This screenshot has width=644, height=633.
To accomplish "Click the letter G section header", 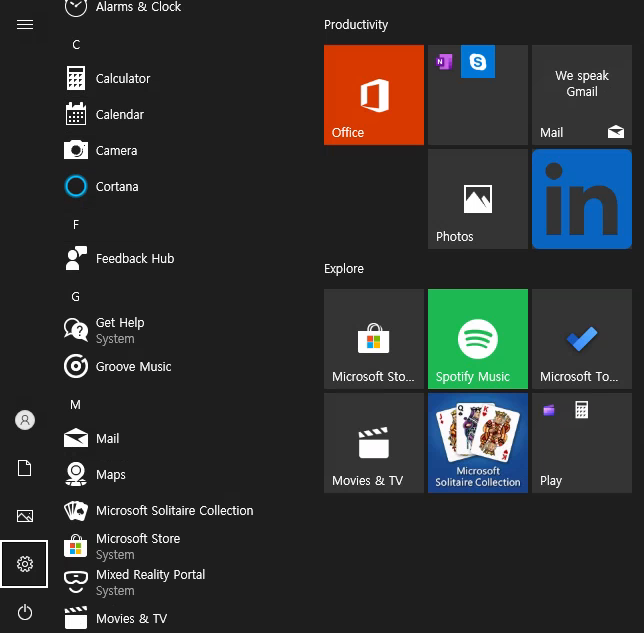I will point(76,297).
